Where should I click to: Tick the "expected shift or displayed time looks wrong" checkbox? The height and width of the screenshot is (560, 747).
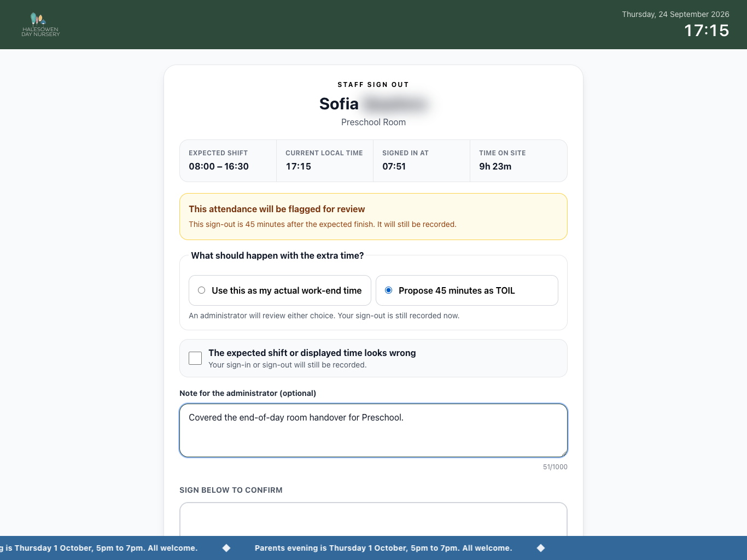pyautogui.click(x=195, y=358)
